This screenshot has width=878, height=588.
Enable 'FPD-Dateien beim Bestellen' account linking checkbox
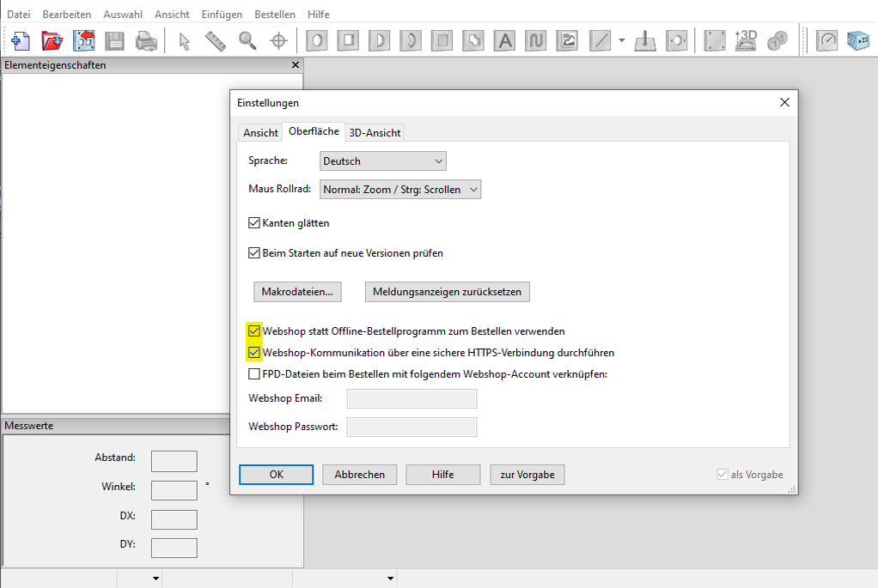tap(254, 374)
